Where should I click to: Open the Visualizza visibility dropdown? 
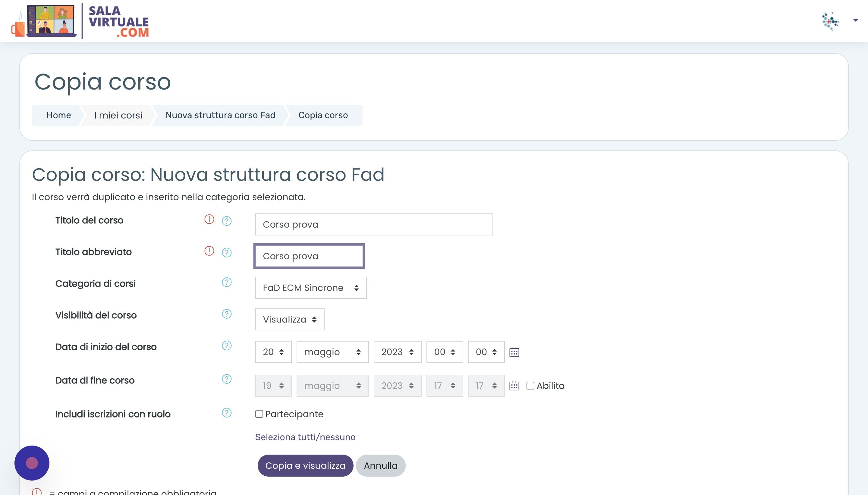click(290, 319)
